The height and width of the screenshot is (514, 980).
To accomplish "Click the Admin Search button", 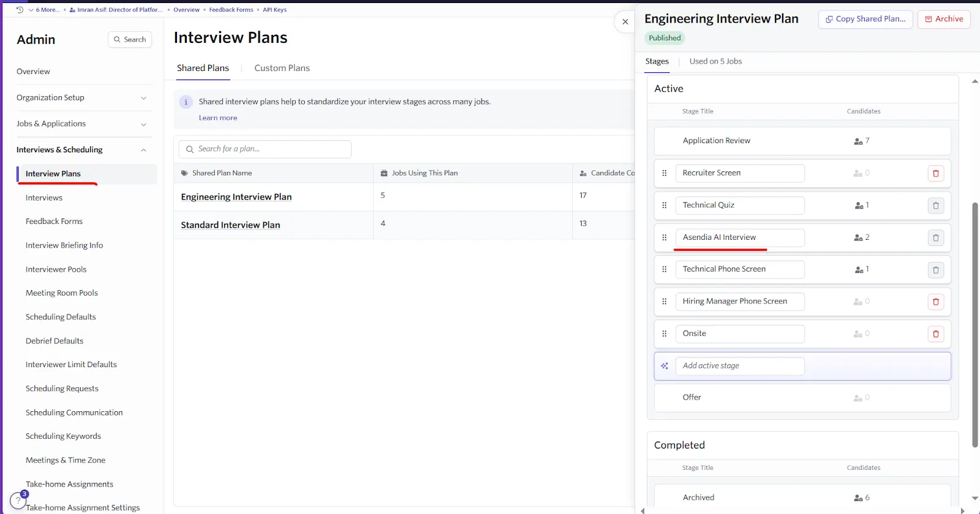I will pyautogui.click(x=130, y=40).
